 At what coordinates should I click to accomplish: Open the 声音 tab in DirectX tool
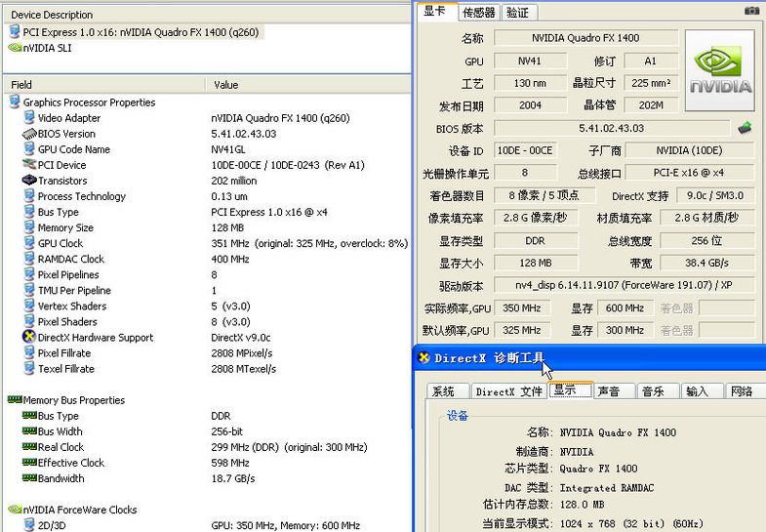[x=614, y=391]
